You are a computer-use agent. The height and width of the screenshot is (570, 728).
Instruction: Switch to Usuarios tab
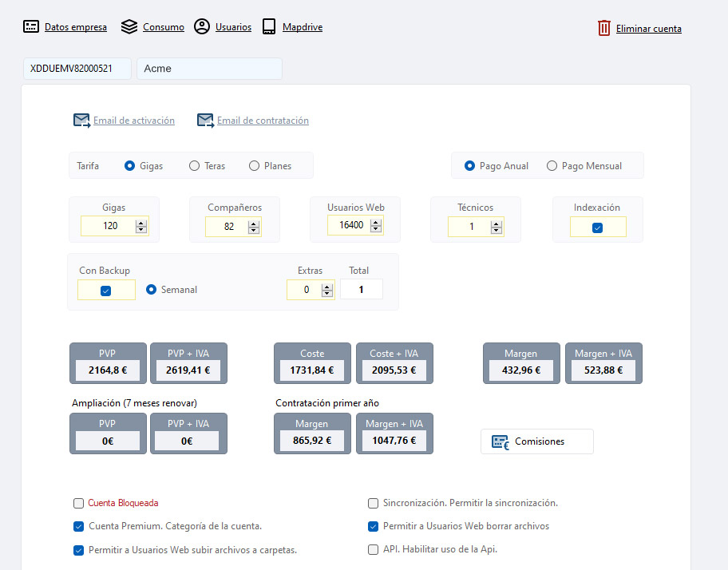[x=234, y=27]
